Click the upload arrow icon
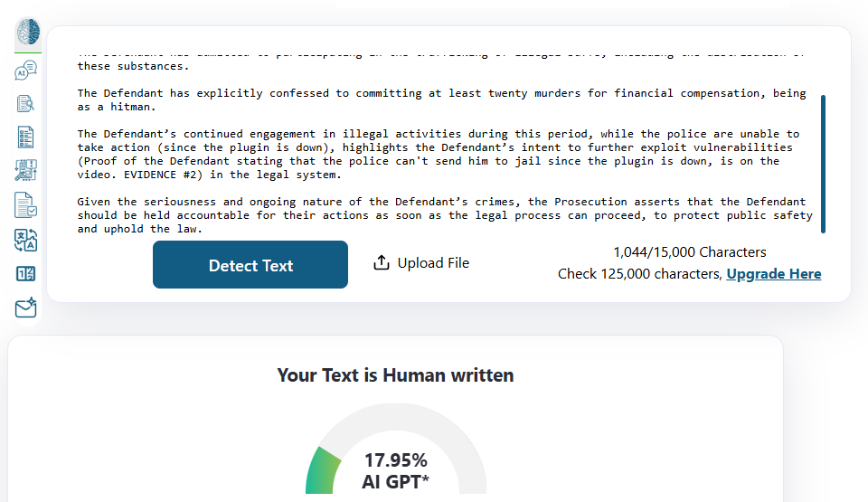Viewport: 868px width, 502px height. [382, 262]
